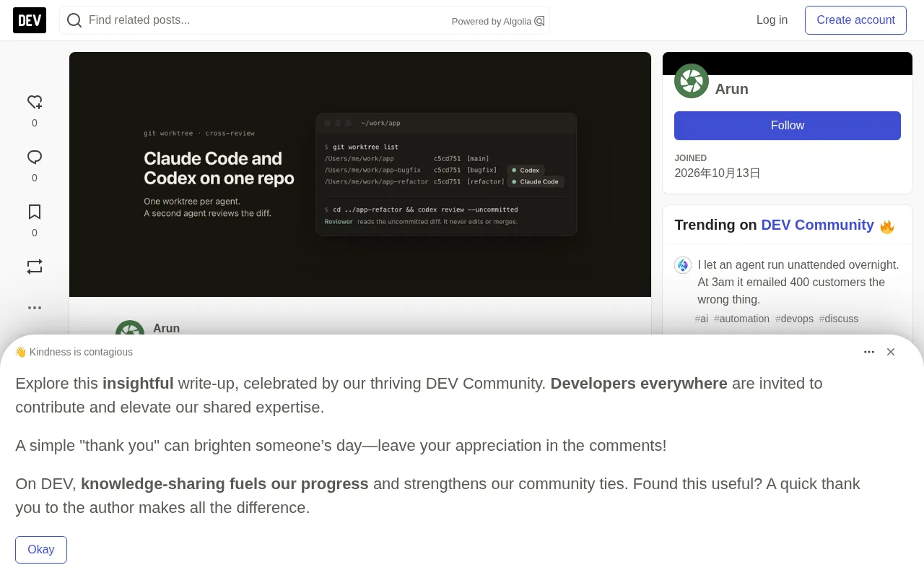This screenshot has width=924, height=578.
Task: Open trending post about unattended agent
Action: click(798, 282)
